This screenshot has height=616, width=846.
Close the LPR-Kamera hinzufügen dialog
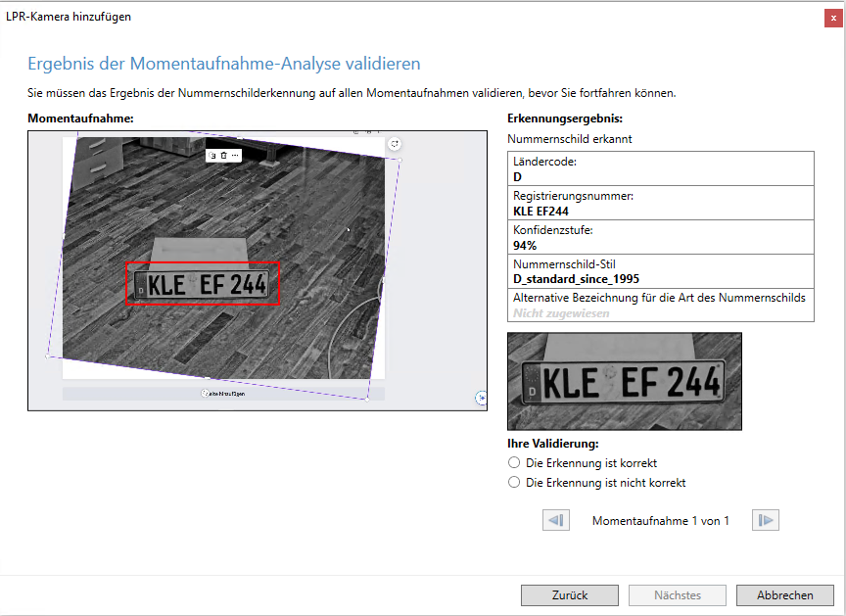[831, 17]
